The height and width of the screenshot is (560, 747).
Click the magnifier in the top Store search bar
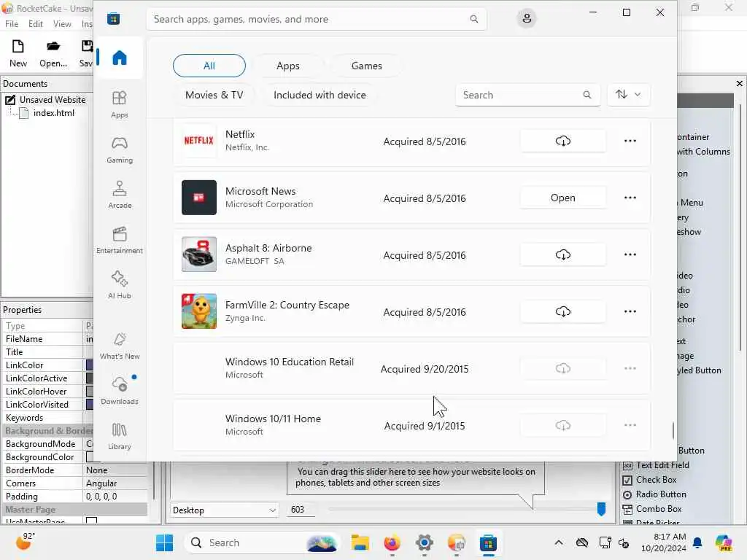473,19
